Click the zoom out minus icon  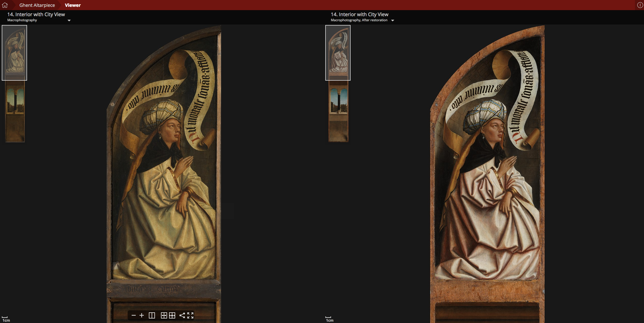[134, 315]
